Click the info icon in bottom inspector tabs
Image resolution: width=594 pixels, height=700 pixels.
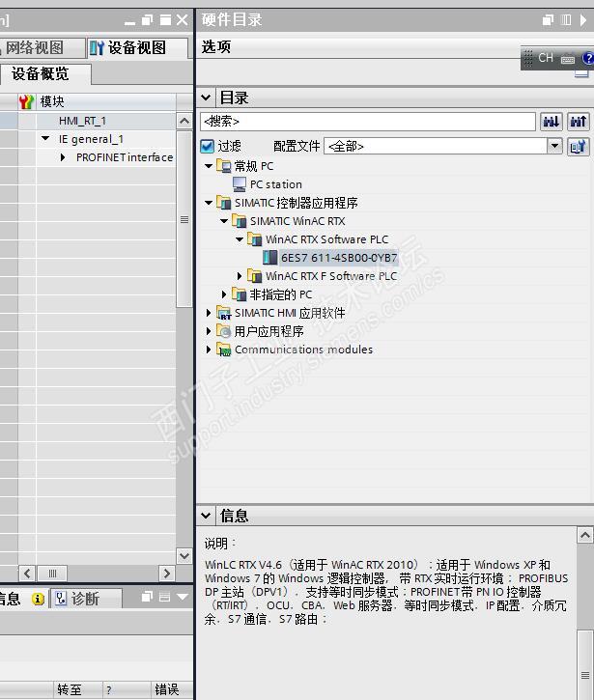(x=38, y=599)
